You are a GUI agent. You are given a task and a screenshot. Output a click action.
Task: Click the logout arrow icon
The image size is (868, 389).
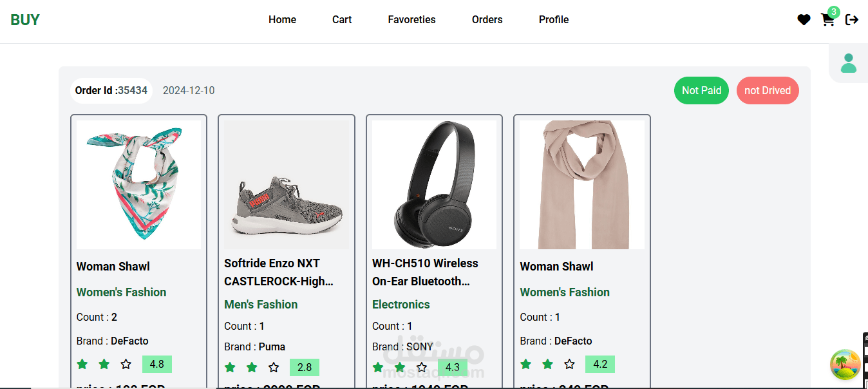tap(852, 20)
